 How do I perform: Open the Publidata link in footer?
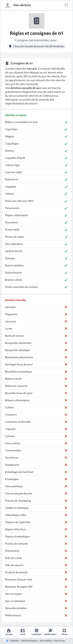(13, 641)
